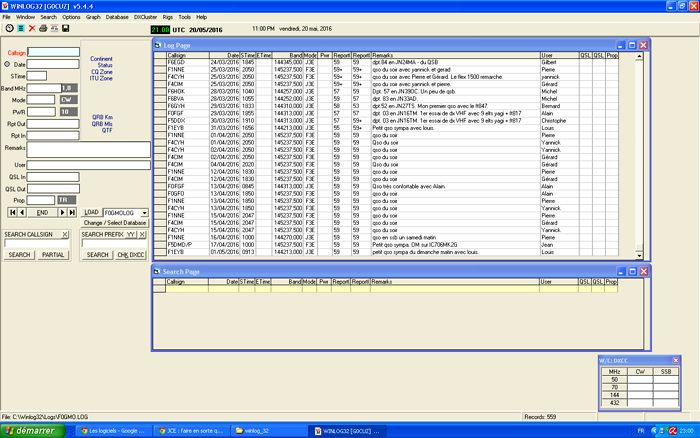Go to the previous log record

click(22, 213)
